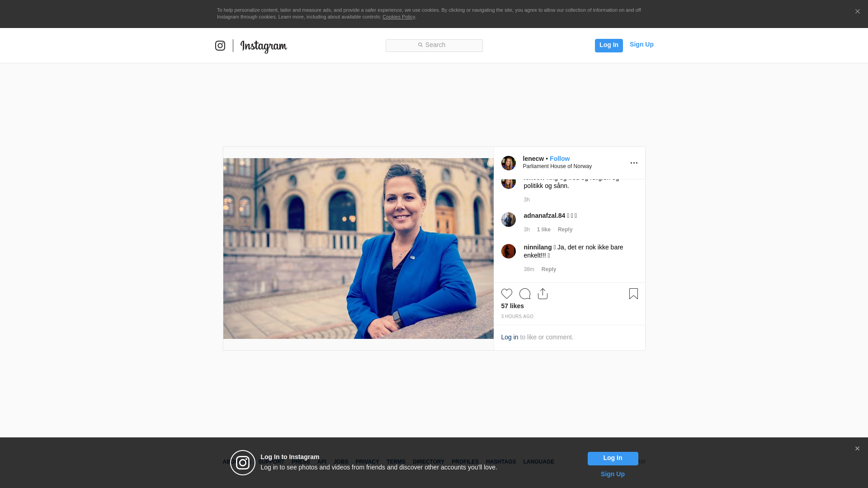Open the JOBS footer link

341,462
